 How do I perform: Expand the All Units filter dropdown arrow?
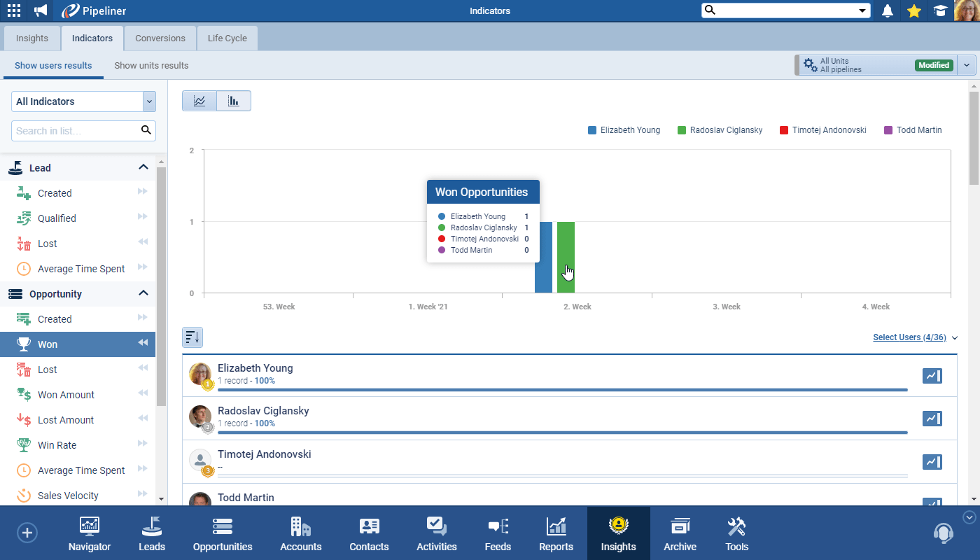click(x=966, y=65)
